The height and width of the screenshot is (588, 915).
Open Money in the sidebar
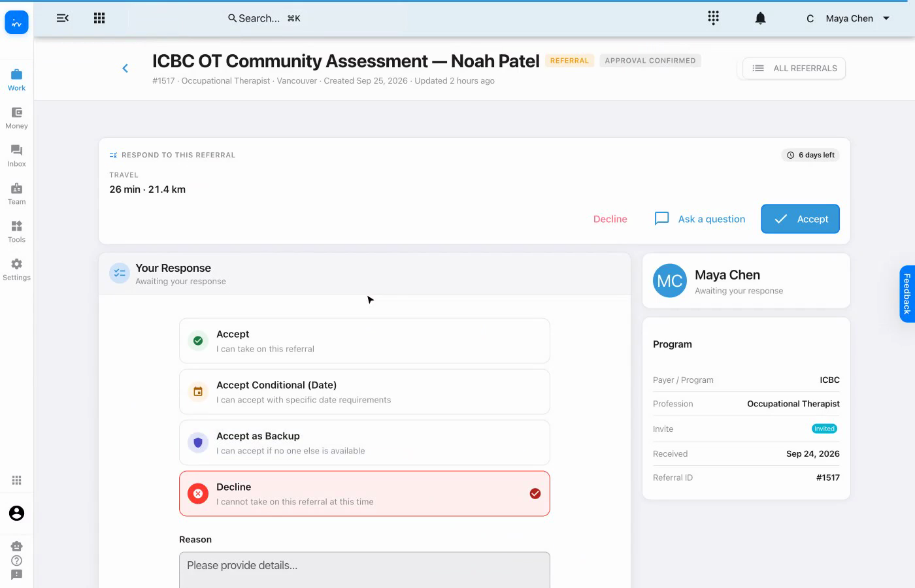click(x=16, y=118)
